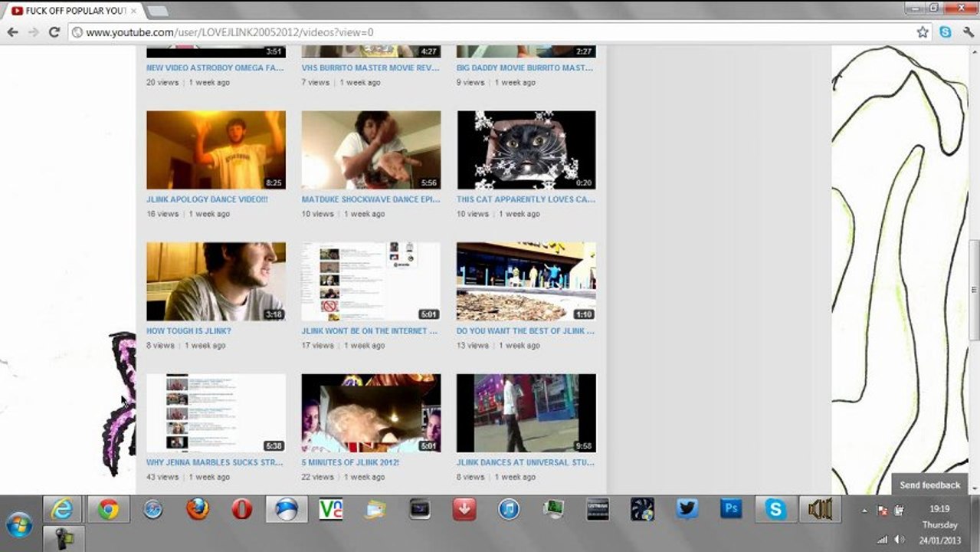Open the WHY JENNA MARBLES SUCKS thumbnail
980x552 pixels.
pyautogui.click(x=216, y=412)
